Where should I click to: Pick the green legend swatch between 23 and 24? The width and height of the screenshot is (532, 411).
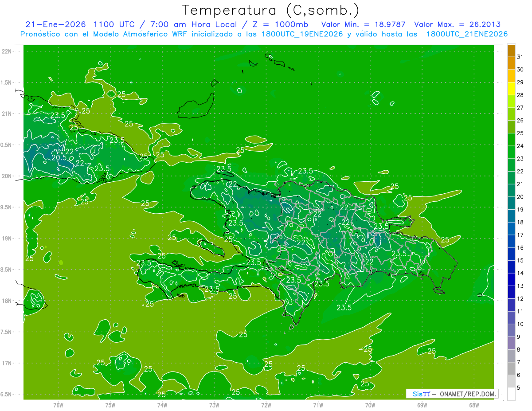pyautogui.click(x=511, y=153)
